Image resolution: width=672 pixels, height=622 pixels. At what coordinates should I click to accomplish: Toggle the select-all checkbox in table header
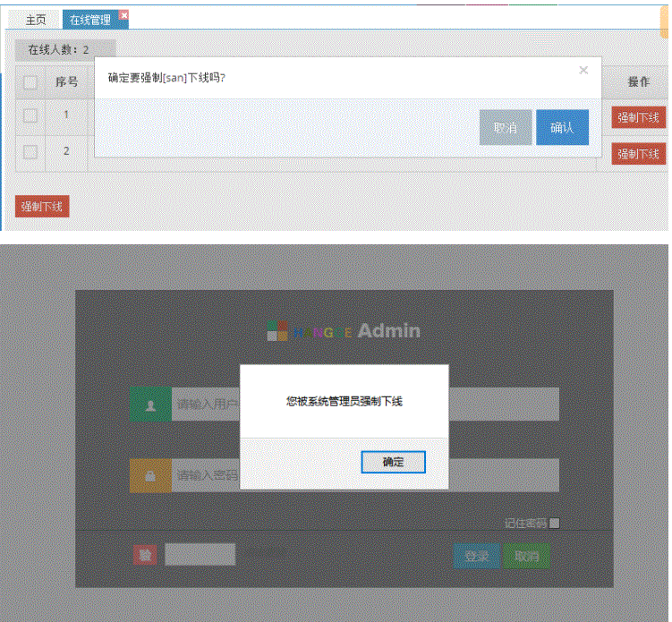coord(30,81)
